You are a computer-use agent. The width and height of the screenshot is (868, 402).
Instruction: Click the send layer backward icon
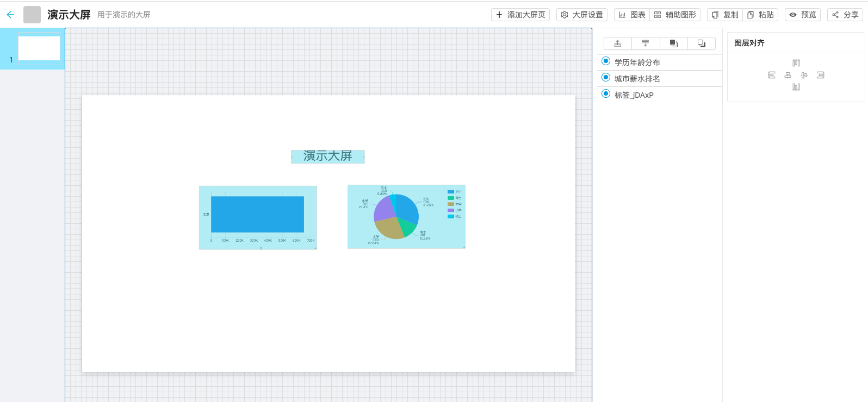coord(702,43)
